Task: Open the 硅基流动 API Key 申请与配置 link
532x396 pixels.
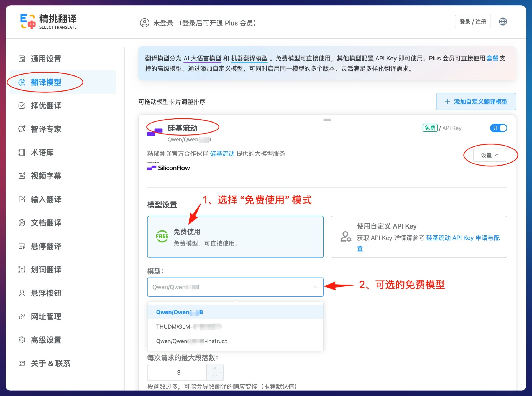Action: (462, 238)
